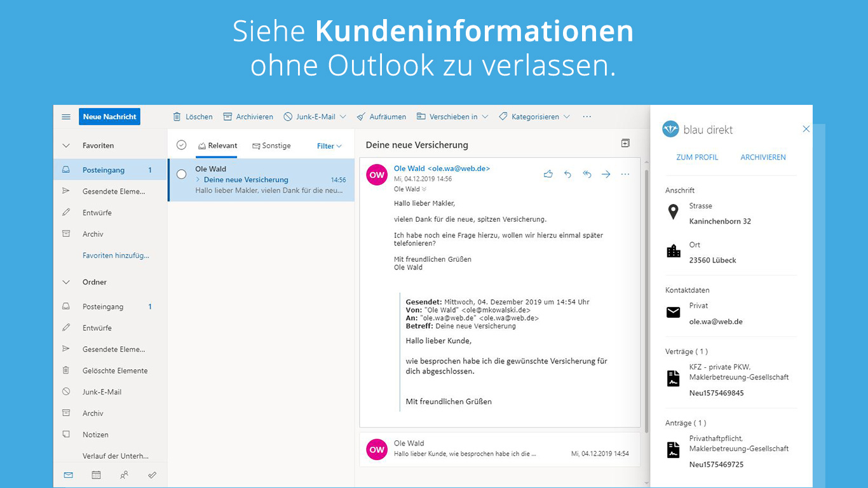This screenshot has height=488, width=868.
Task: Open the Gelöschte Elemente folder
Action: 110,370
